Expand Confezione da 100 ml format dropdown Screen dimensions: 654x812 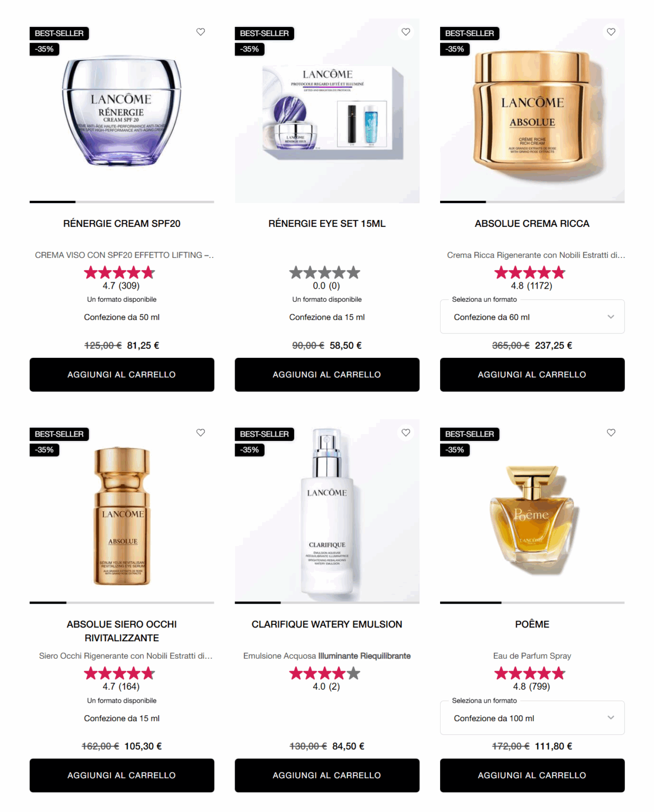point(532,718)
